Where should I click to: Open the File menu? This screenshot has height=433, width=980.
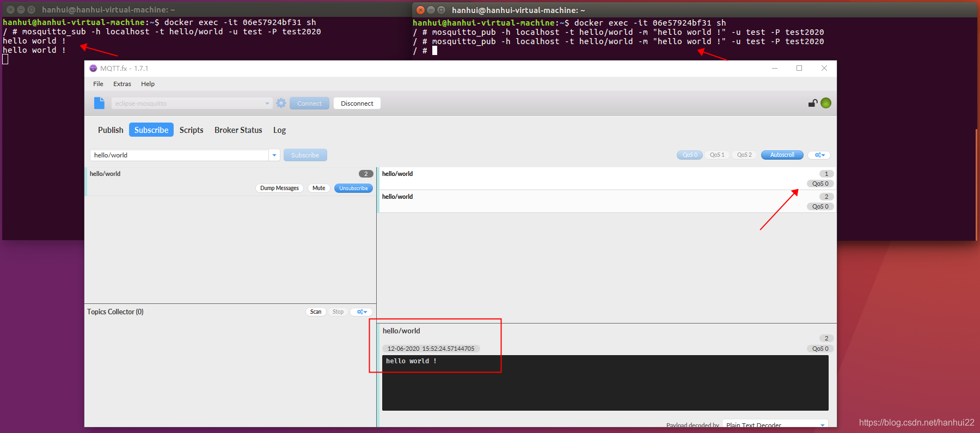[98, 84]
